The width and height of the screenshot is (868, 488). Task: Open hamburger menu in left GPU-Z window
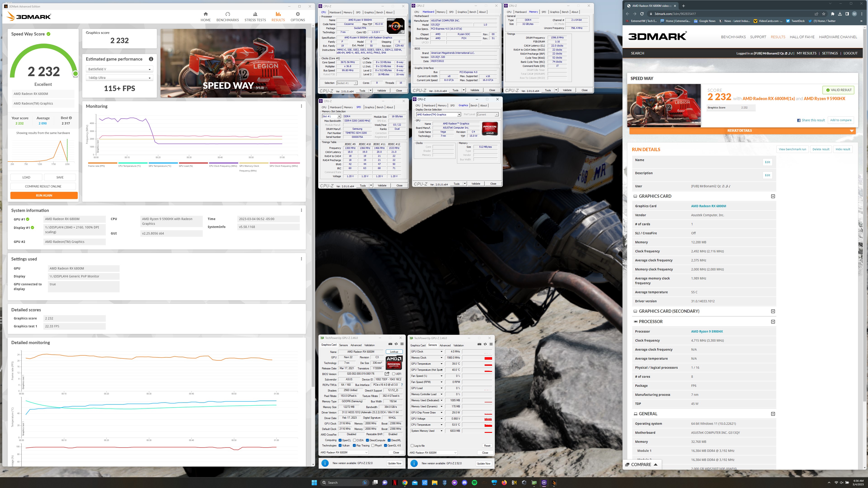click(402, 344)
